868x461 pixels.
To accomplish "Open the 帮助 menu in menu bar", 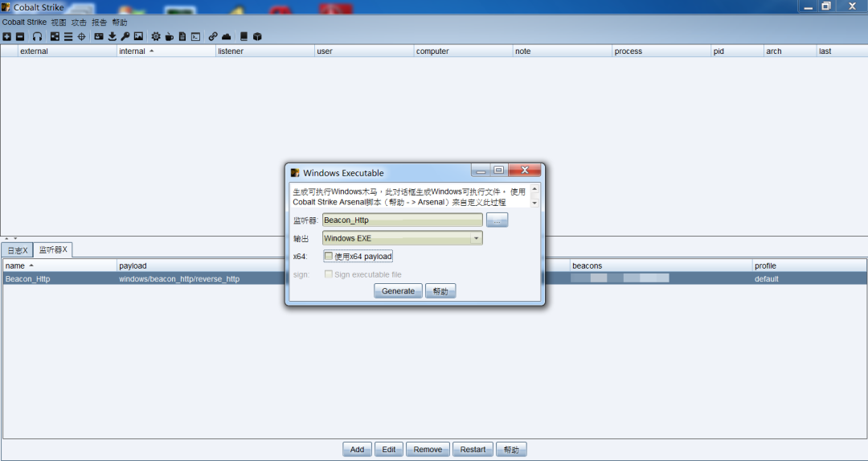I will (x=120, y=23).
